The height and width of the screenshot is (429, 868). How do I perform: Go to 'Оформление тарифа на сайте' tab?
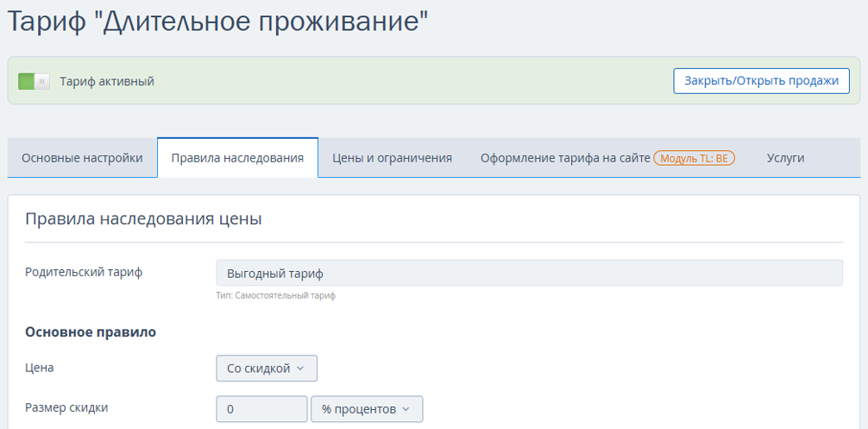coord(564,158)
